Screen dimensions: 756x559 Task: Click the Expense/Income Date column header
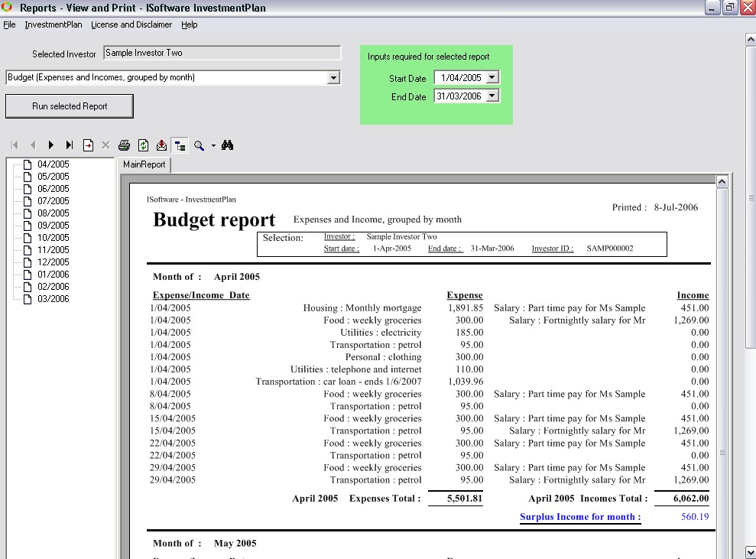coord(201,295)
